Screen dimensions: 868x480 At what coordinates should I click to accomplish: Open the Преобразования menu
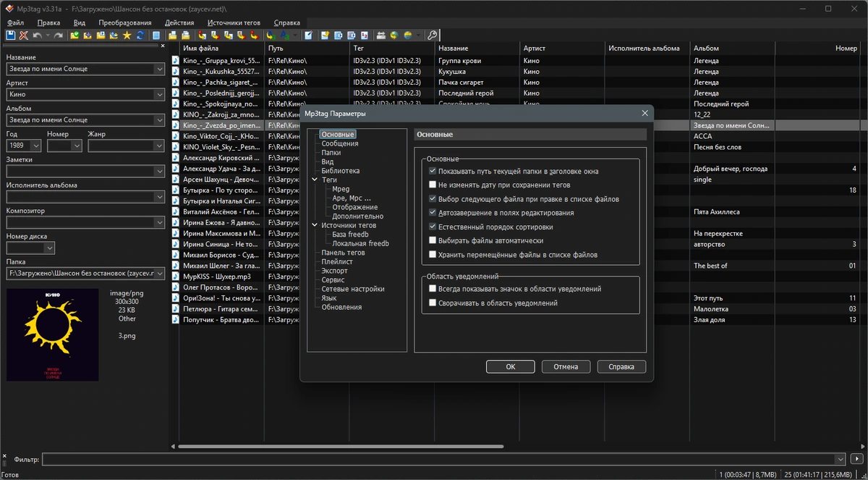pyautogui.click(x=124, y=22)
